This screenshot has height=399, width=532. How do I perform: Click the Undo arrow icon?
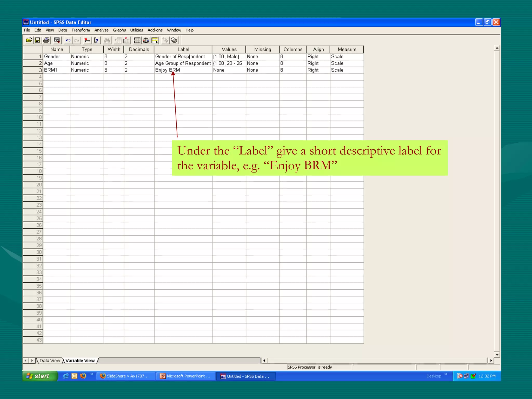[x=68, y=40]
